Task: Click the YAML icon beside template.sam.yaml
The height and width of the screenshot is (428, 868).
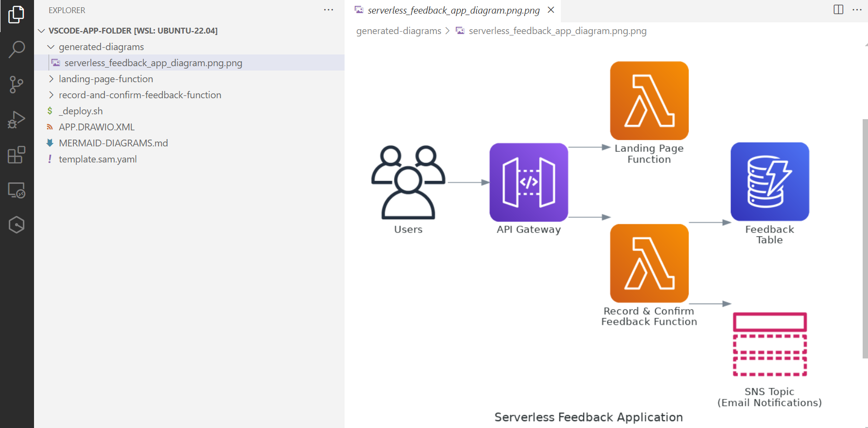Action: point(50,159)
